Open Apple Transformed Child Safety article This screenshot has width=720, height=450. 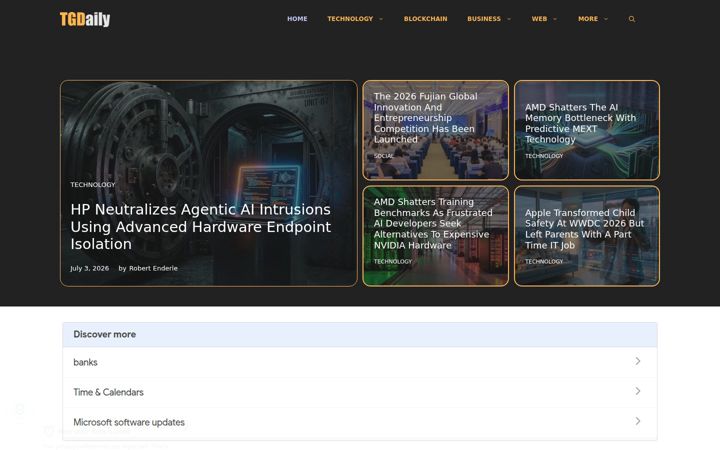(x=584, y=229)
